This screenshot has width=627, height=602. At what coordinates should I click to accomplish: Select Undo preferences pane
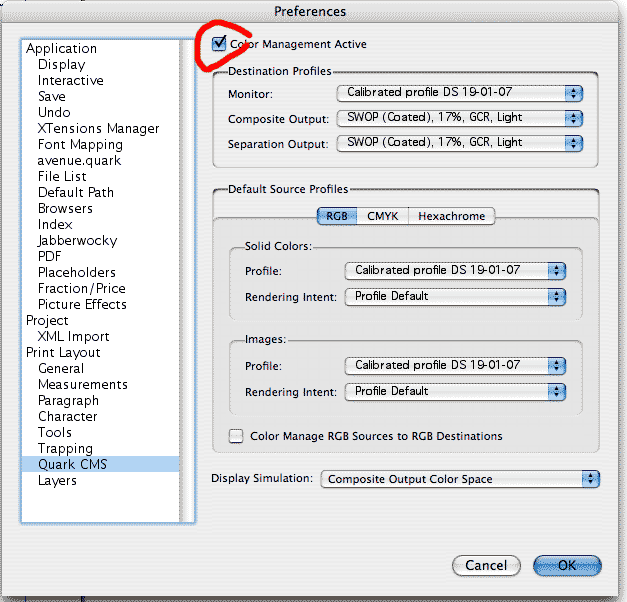[101, 112]
